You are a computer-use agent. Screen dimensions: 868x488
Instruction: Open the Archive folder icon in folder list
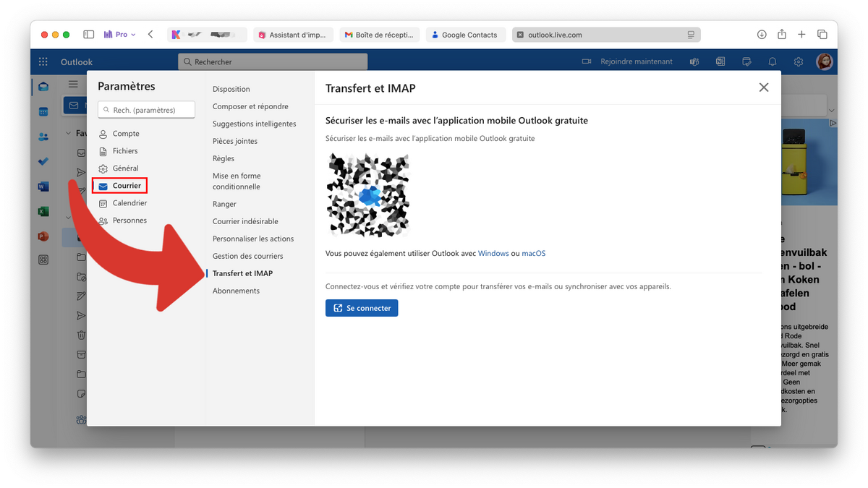click(x=81, y=354)
